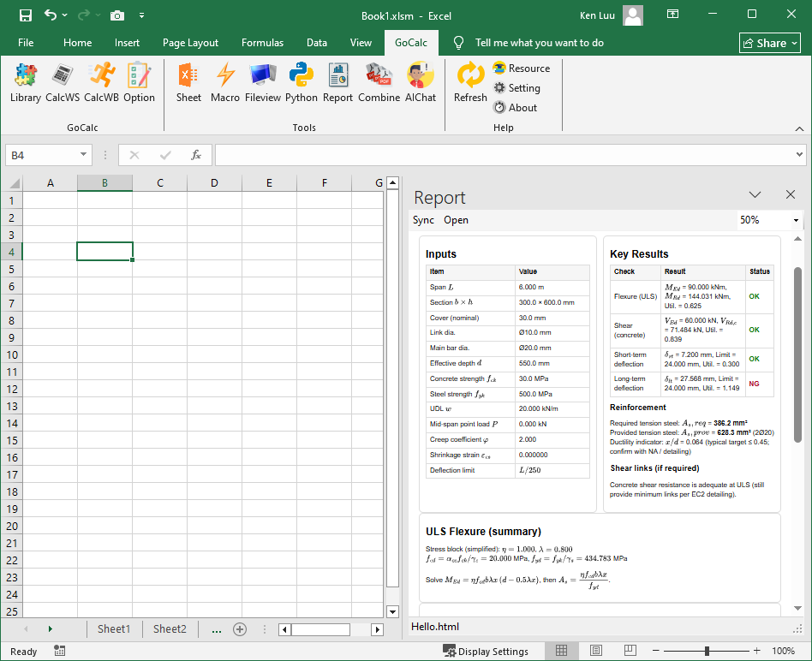
Task: Show the About information
Action: pyautogui.click(x=516, y=108)
